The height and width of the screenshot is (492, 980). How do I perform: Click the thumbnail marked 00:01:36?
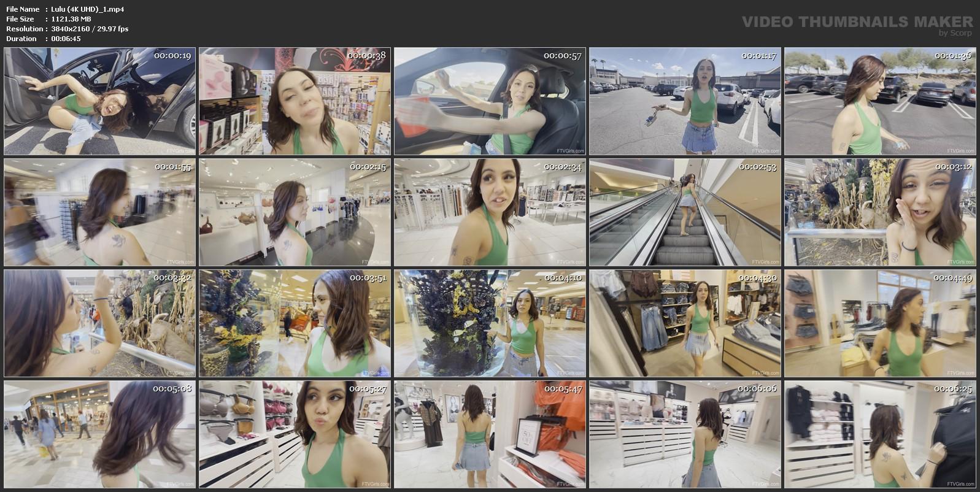click(x=879, y=101)
